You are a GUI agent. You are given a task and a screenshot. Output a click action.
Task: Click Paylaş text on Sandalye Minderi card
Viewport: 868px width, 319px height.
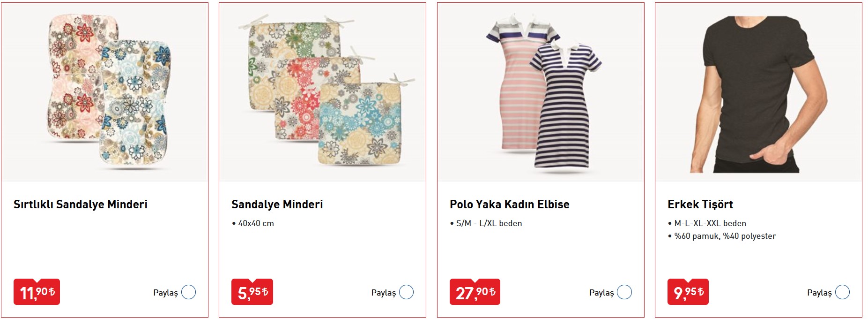click(383, 293)
